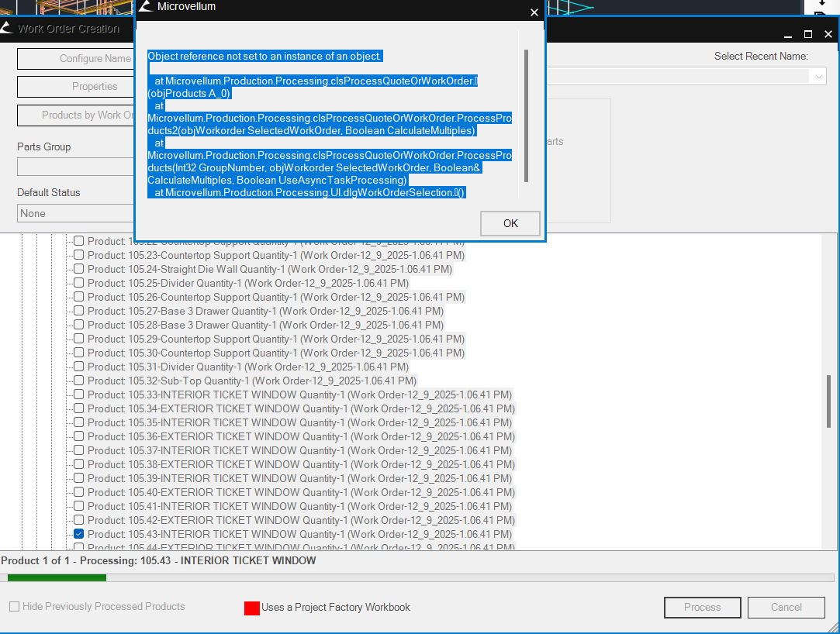
Task: Select the Product 105.42-EXTERIOR TICKET WINDOW row text
Action: 301,520
